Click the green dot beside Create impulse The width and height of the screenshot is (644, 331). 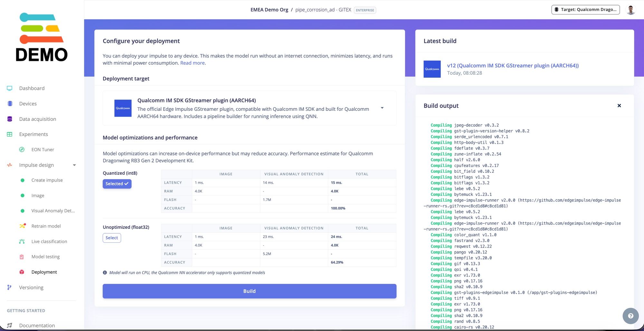pyautogui.click(x=23, y=180)
